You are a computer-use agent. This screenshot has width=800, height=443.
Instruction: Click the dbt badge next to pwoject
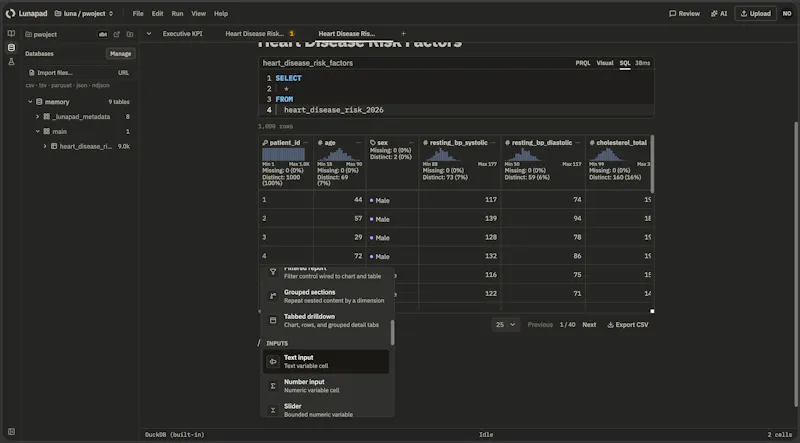[103, 35]
